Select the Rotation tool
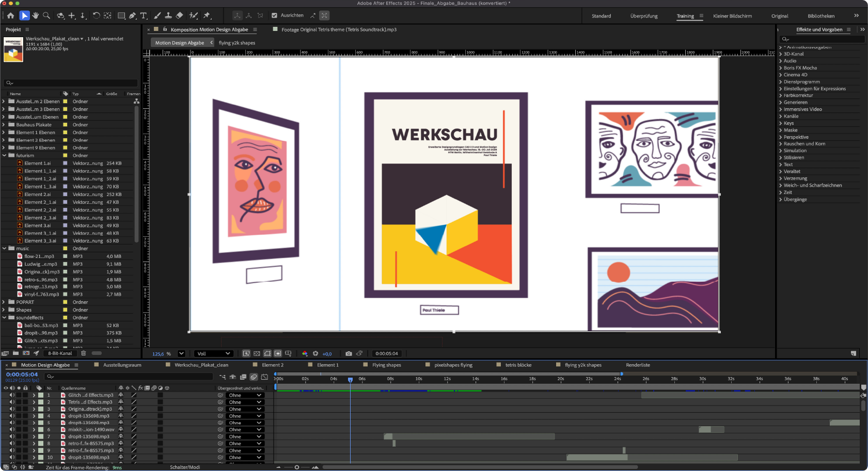The image size is (868, 471). pos(96,15)
